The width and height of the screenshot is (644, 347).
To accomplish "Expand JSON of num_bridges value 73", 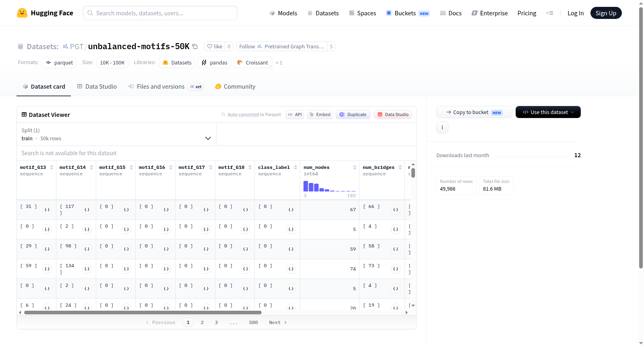I will 396,269.
